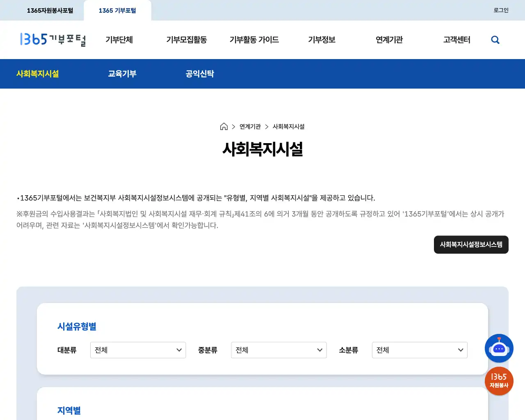The height and width of the screenshot is (420, 525).
Task: Click the 연계기관 breadcrumb link
Action: pos(249,126)
